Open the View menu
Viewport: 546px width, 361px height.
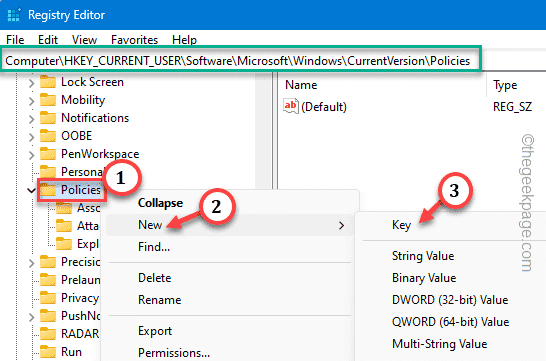pyautogui.click(x=84, y=40)
